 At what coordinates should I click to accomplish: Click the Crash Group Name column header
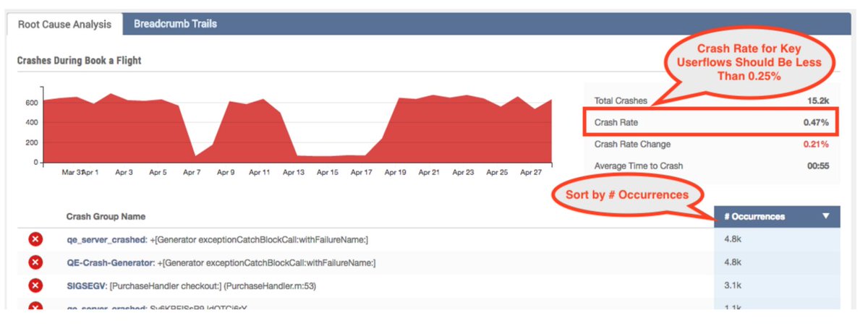[106, 216]
